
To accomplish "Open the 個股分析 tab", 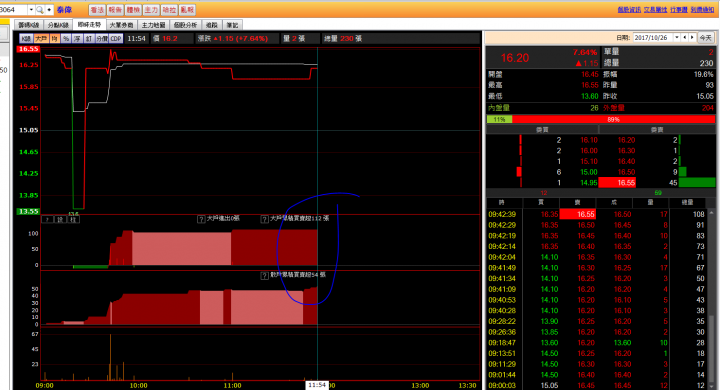I will [x=185, y=25].
